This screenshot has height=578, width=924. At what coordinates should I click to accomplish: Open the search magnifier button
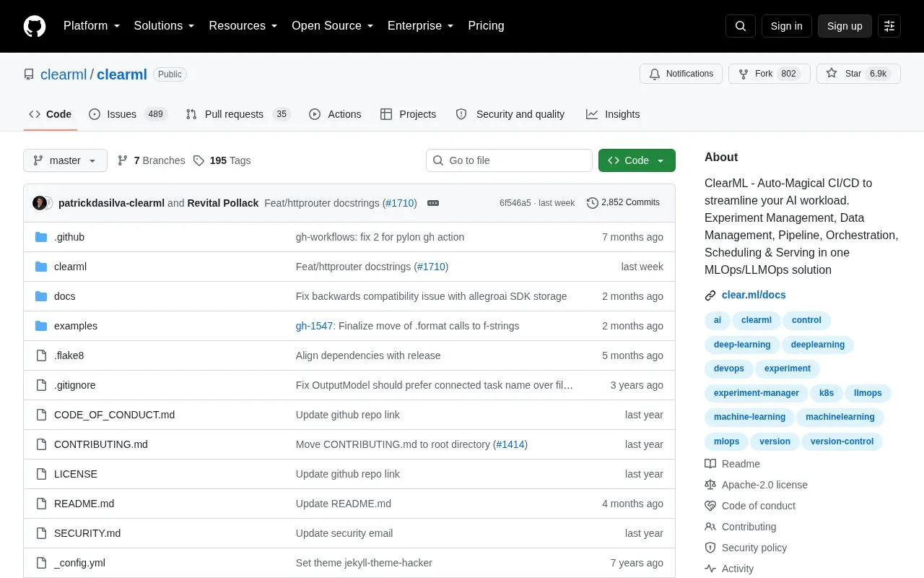(x=741, y=26)
